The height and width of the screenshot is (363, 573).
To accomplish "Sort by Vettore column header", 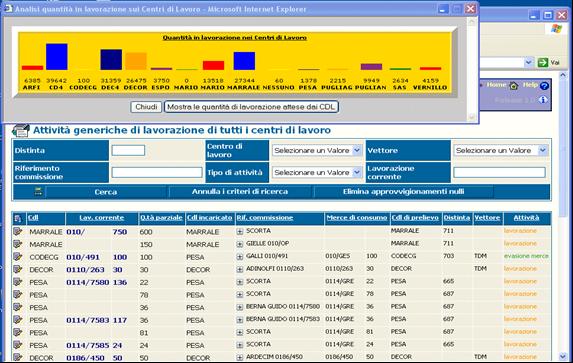I will (487, 218).
